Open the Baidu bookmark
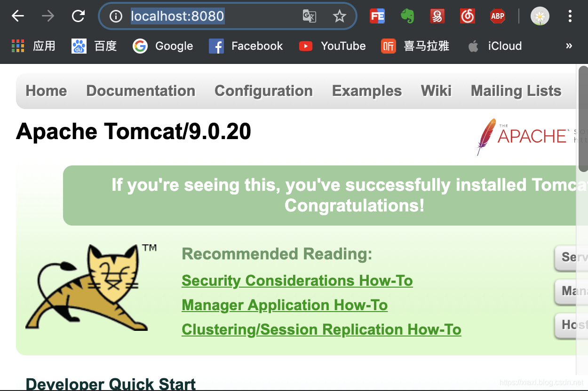Screen dimensions: 588x391 pyautogui.click(x=94, y=46)
